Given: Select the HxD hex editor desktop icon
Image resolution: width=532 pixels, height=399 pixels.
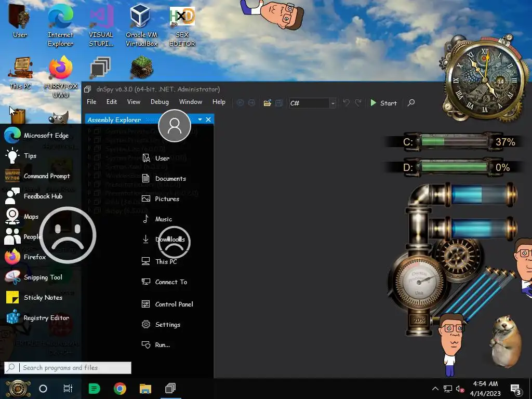Looking at the screenshot, I should click(182, 25).
